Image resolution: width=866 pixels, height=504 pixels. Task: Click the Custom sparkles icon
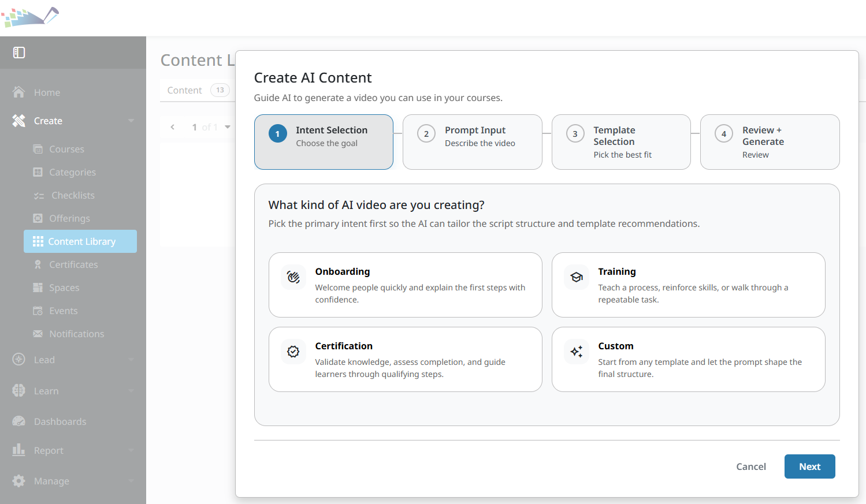point(577,352)
